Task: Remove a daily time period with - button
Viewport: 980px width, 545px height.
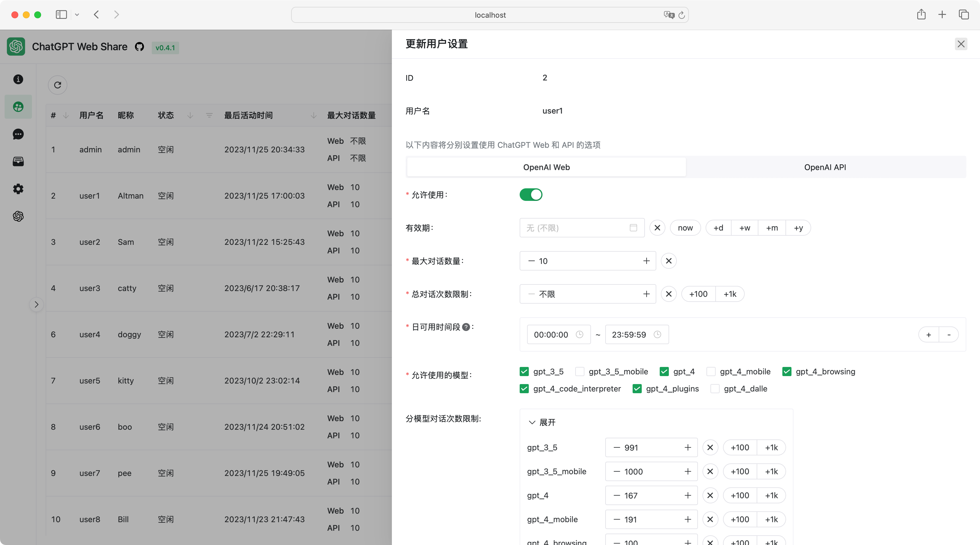Action: click(x=948, y=334)
